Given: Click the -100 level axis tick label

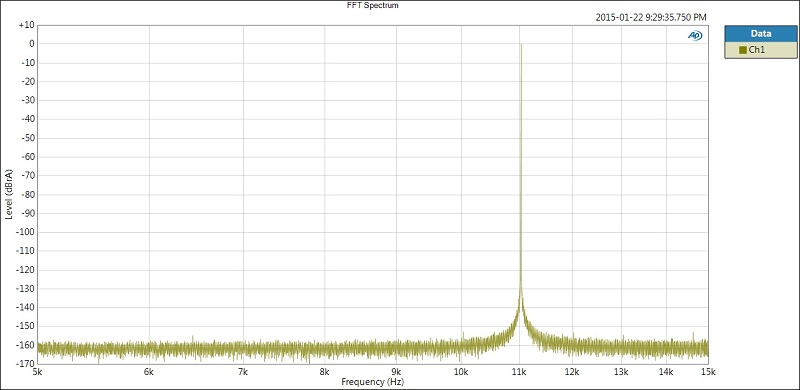Looking at the screenshot, I should click(x=26, y=232).
